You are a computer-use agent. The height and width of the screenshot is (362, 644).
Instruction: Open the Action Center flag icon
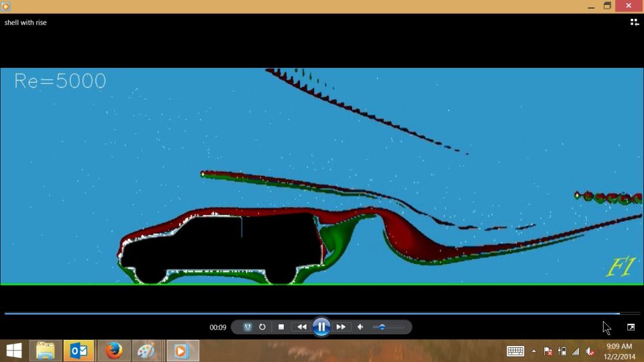point(547,351)
